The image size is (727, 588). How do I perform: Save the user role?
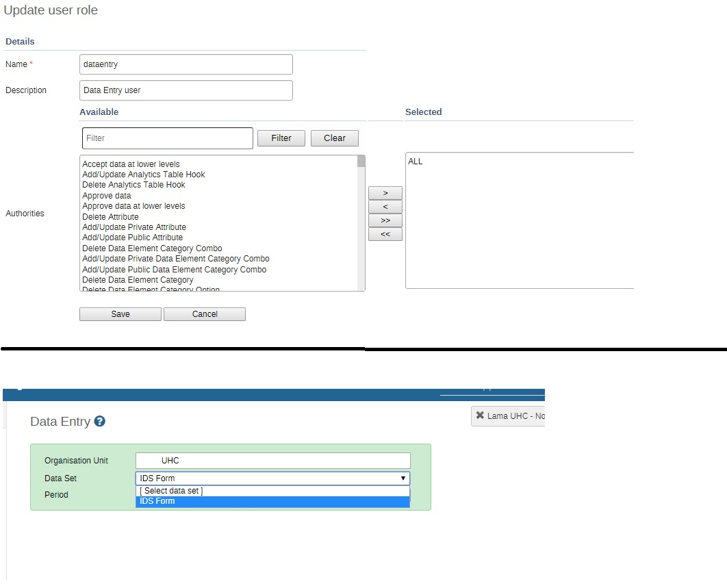(120, 314)
